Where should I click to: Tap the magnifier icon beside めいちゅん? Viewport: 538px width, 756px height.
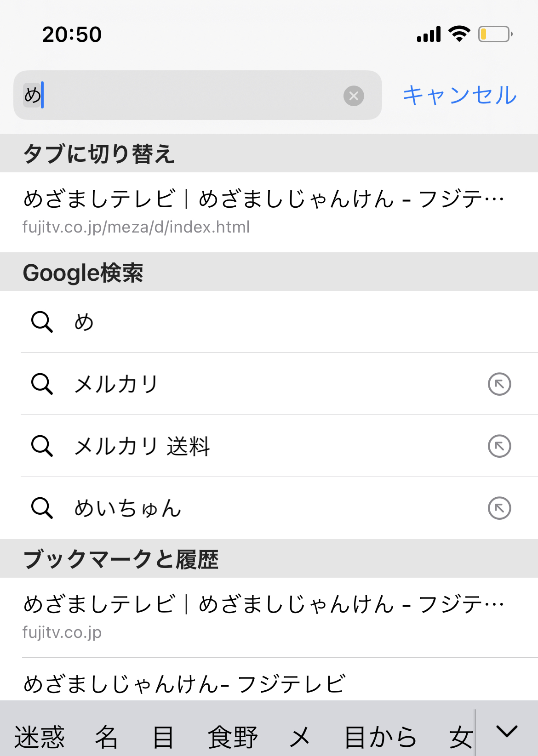coord(42,508)
